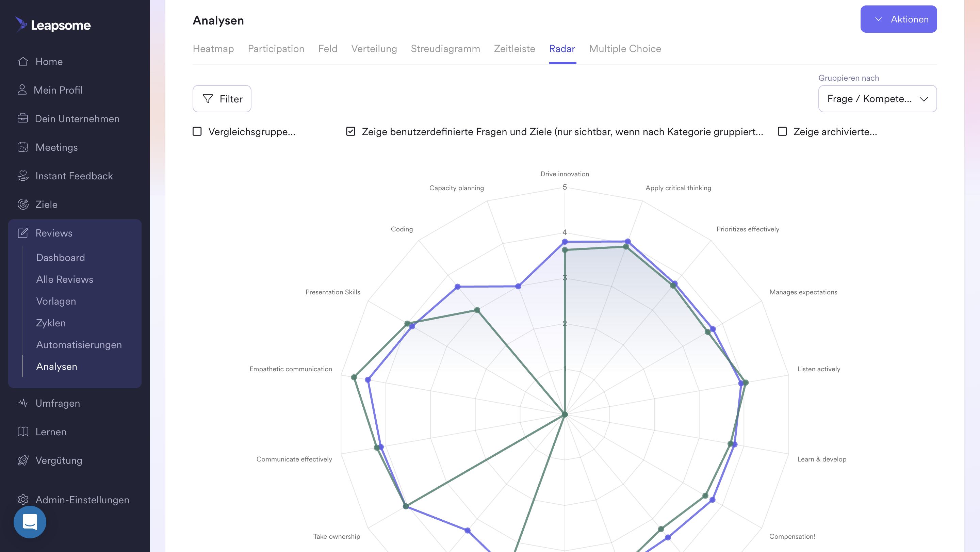This screenshot has height=552, width=980.
Task: Open Vergütung in sidebar
Action: tap(59, 460)
